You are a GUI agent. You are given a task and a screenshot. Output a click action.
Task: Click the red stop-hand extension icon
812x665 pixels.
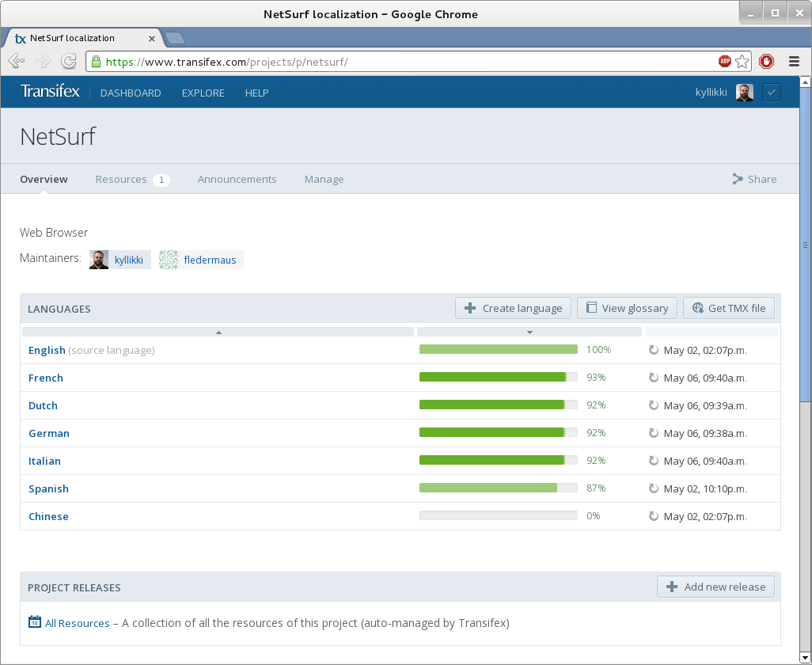[x=766, y=62]
